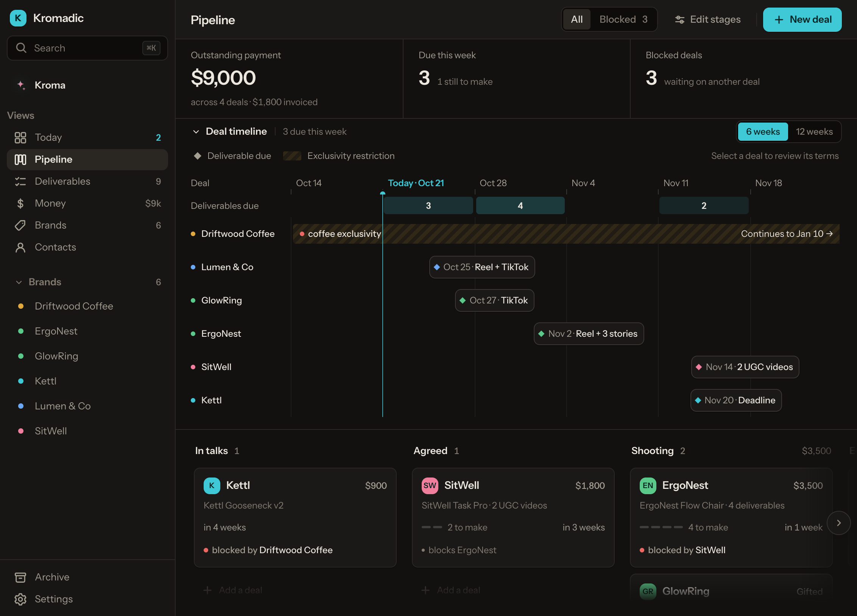857x616 pixels.
Task: Click the GlowRing card GR avatar
Action: point(648,591)
